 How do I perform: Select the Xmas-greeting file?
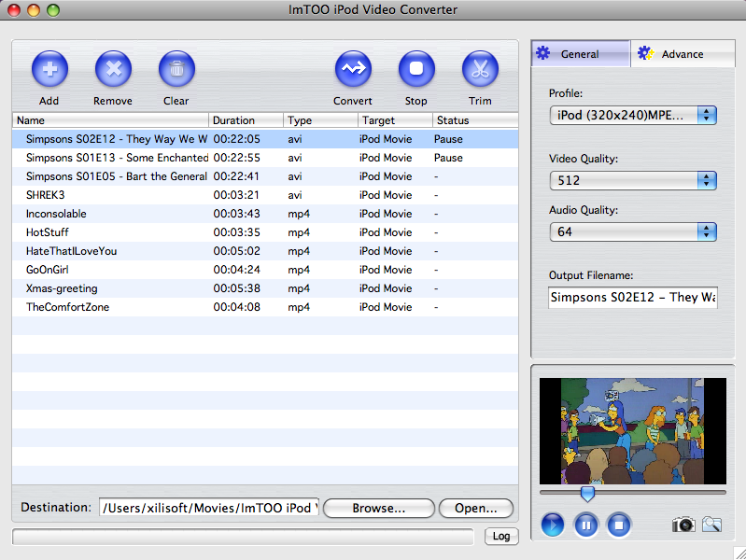tap(265, 288)
